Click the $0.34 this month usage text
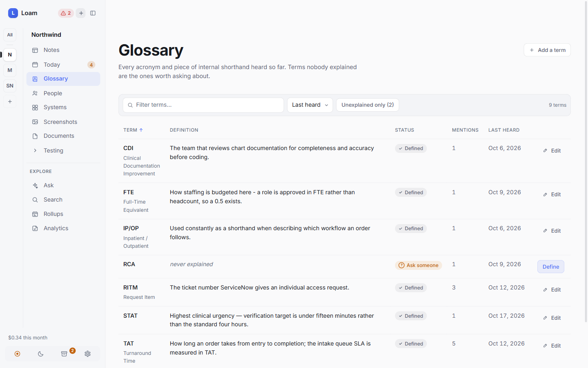The height and width of the screenshot is (368, 588). pyautogui.click(x=28, y=338)
